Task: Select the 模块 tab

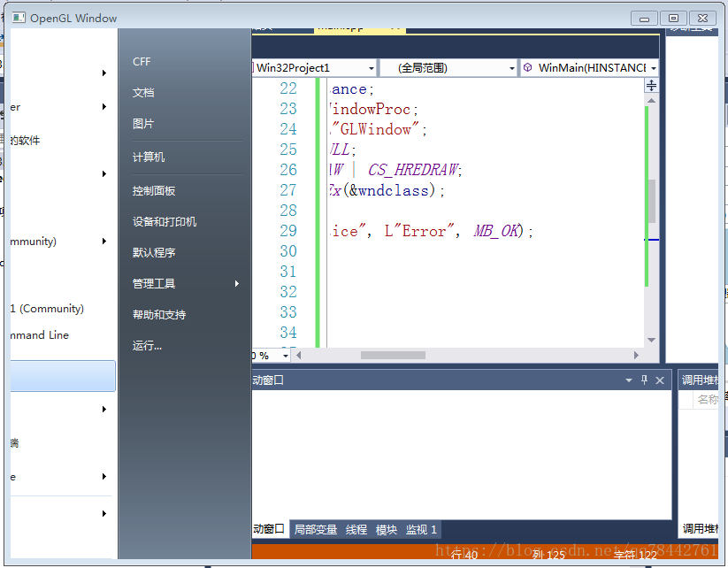Action: [386, 529]
